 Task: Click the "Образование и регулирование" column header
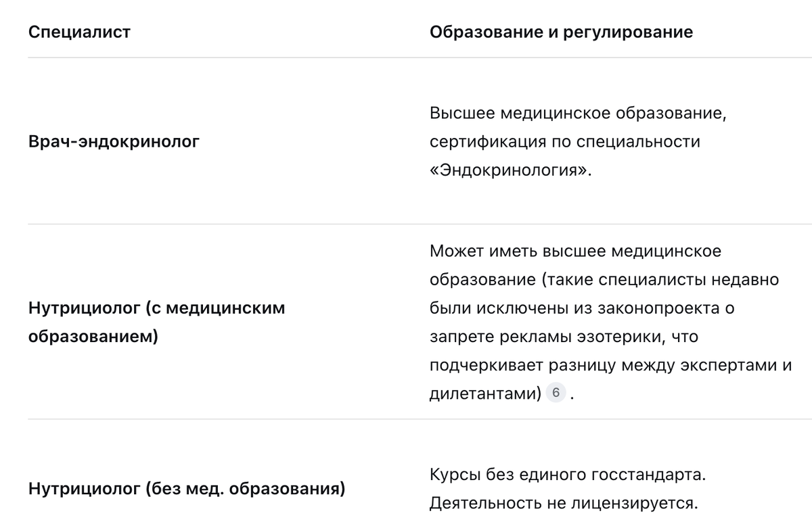[561, 32]
